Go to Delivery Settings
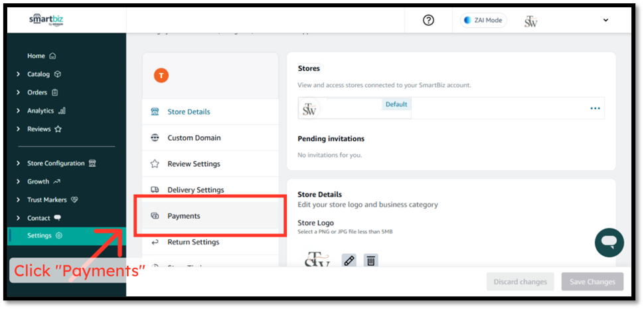Screen dimensions: 644x309 [x=195, y=190]
